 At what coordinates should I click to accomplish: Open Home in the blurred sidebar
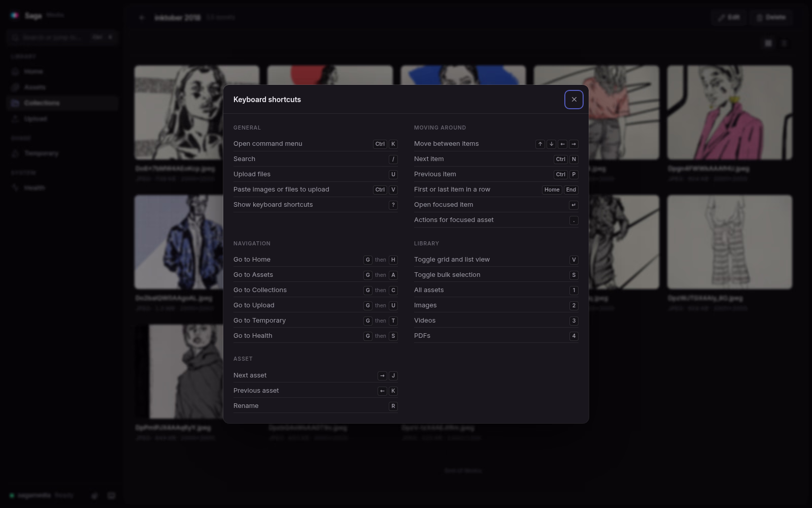pyautogui.click(x=63, y=72)
